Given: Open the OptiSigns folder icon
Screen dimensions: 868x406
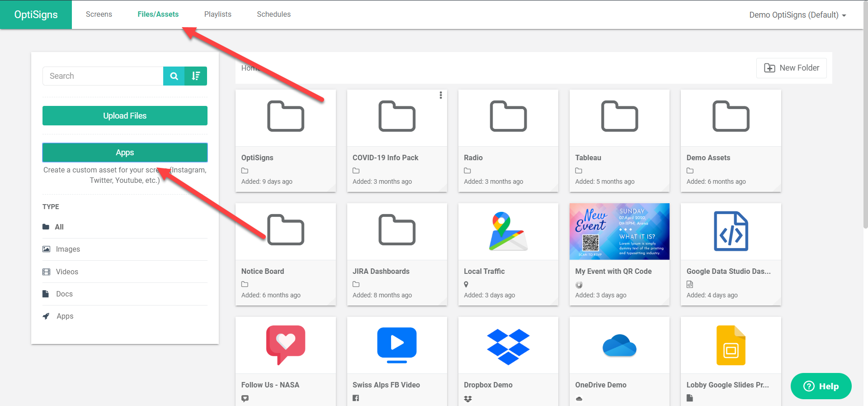Looking at the screenshot, I should 286,116.
